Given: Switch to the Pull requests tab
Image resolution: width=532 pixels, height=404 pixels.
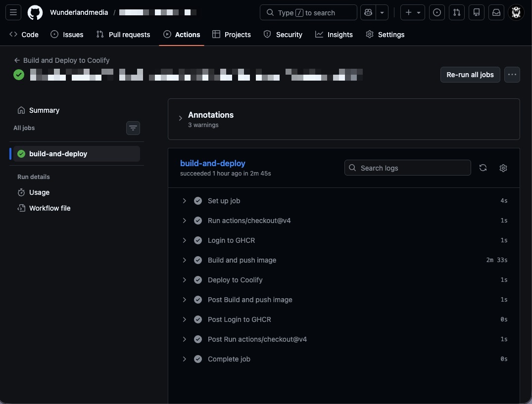Looking at the screenshot, I should [x=123, y=35].
